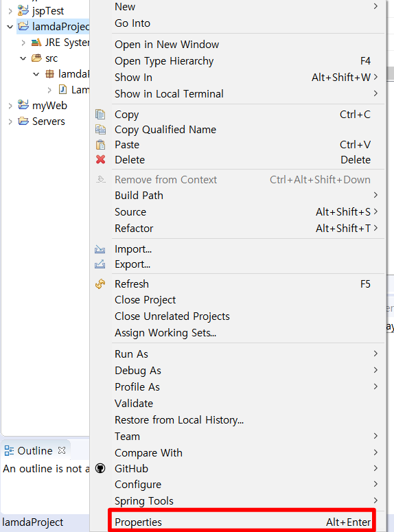Collapse the lamdaProject tree node

(10, 27)
